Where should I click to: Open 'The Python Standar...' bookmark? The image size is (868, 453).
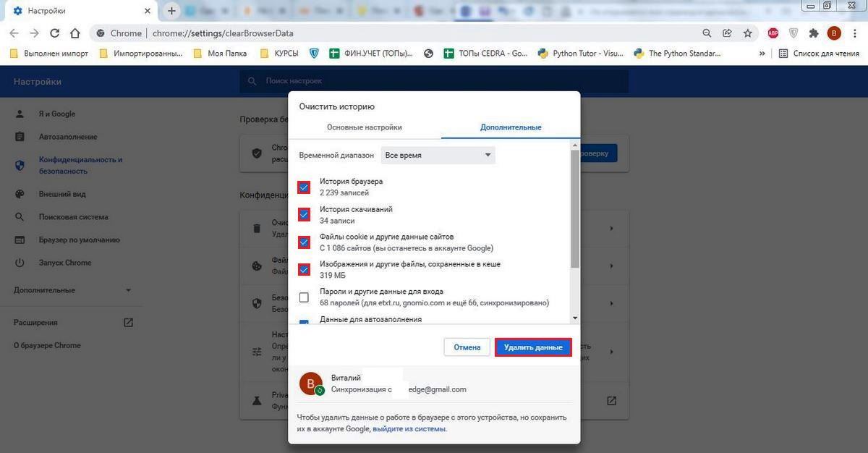pyautogui.click(x=677, y=53)
